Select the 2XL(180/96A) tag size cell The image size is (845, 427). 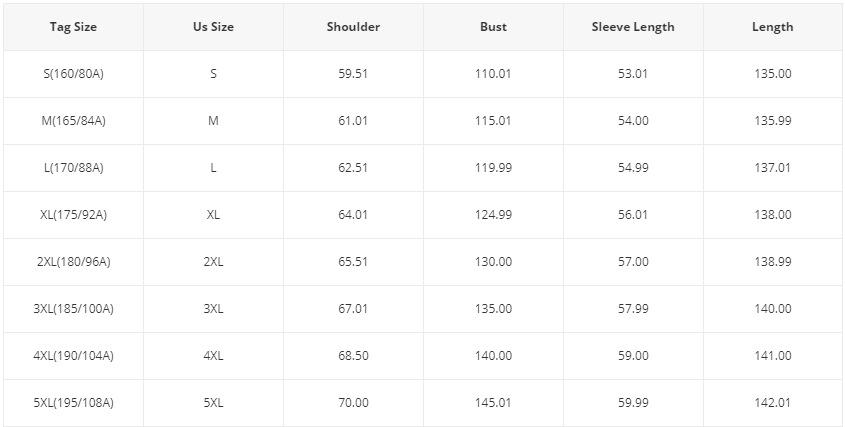click(x=73, y=262)
